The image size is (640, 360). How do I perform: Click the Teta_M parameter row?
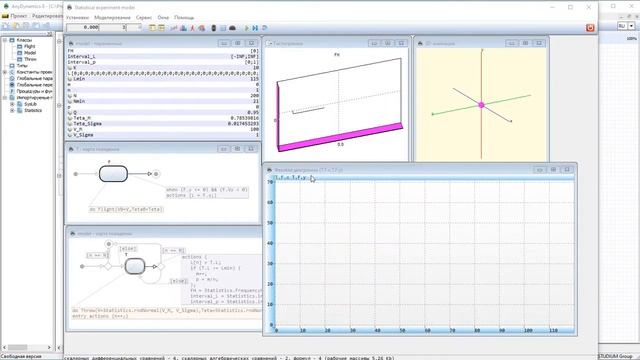[163, 118]
